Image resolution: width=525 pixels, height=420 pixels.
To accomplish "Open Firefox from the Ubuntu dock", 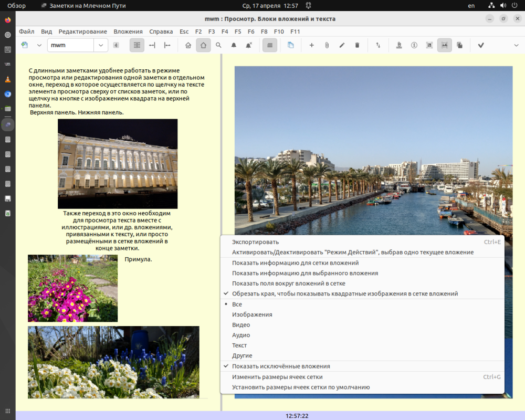I will tap(7, 20).
